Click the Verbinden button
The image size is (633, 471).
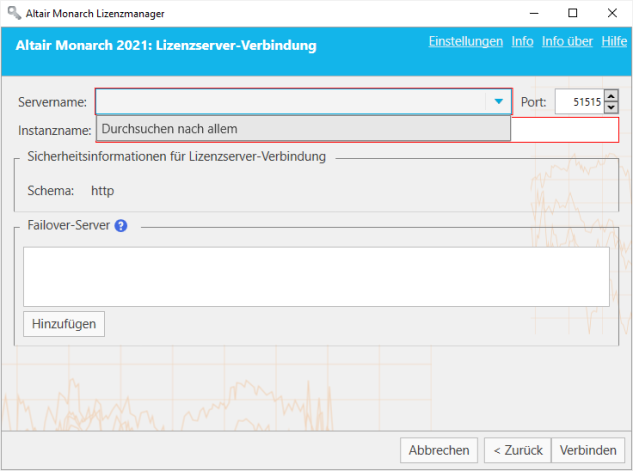click(588, 450)
